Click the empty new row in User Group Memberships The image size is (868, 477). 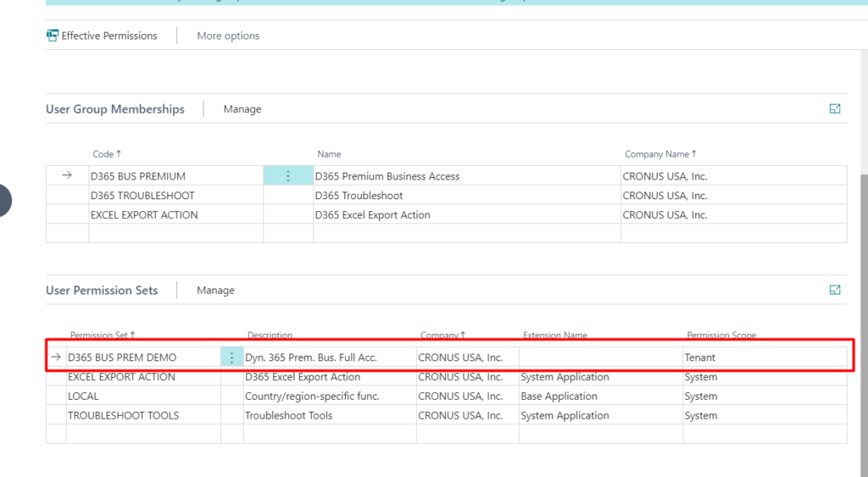(x=446, y=234)
